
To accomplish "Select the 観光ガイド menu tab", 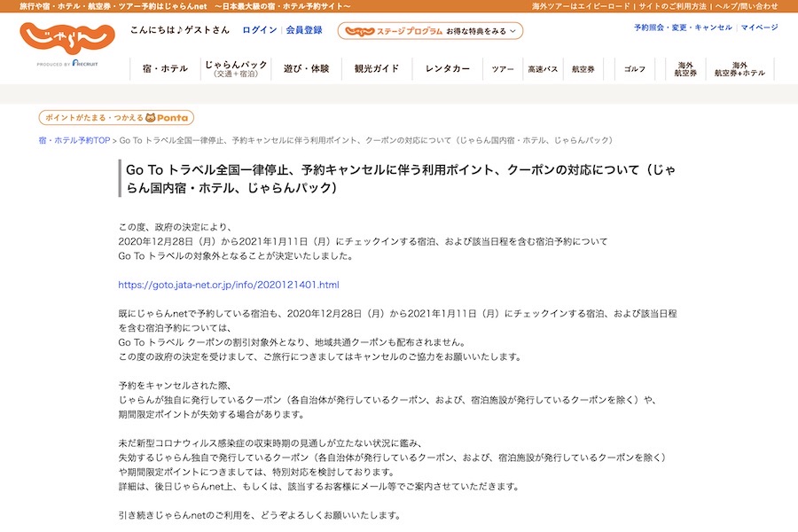I will pyautogui.click(x=377, y=69).
